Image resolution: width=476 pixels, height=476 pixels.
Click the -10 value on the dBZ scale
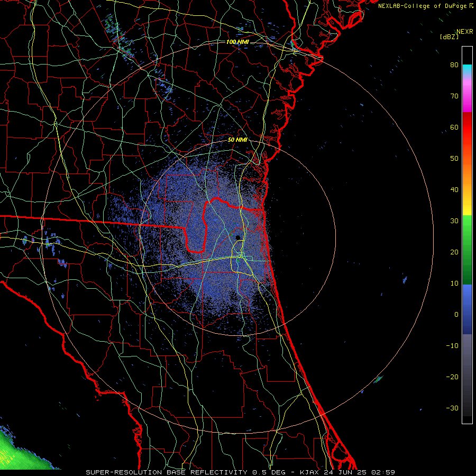[x=452, y=346]
